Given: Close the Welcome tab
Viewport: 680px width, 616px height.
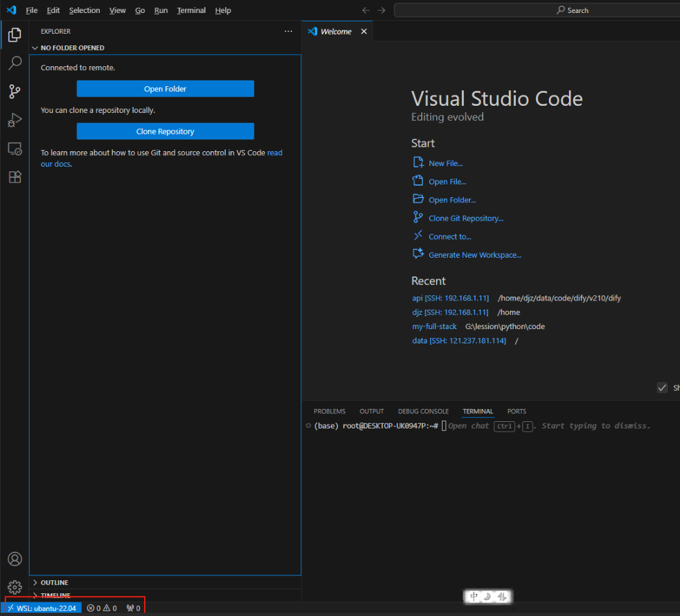Looking at the screenshot, I should [364, 31].
